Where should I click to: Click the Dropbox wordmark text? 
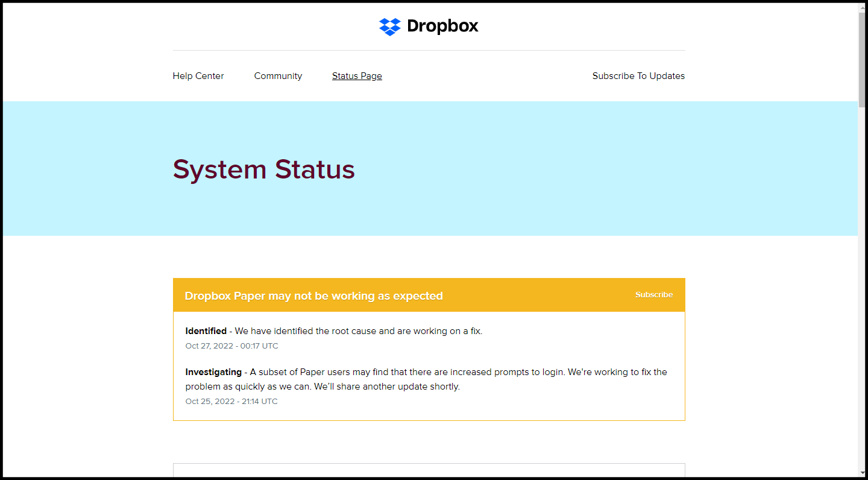[x=442, y=26]
